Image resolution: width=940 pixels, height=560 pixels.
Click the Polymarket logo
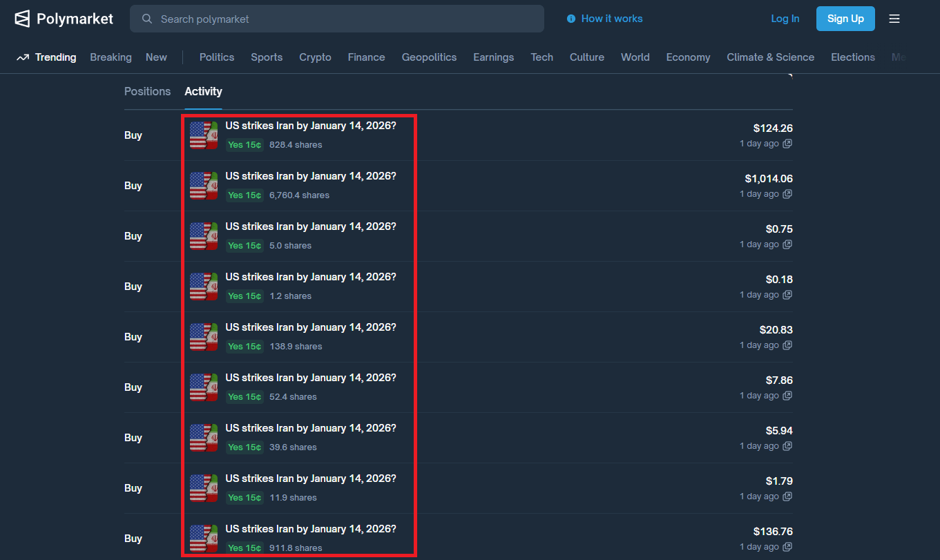[x=64, y=19]
